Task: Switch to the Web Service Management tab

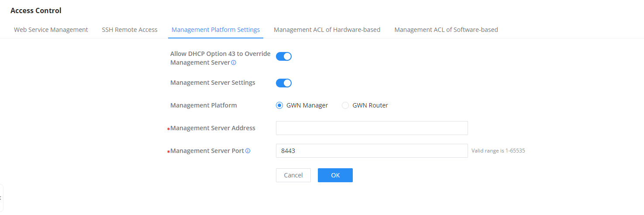Action: [51, 30]
